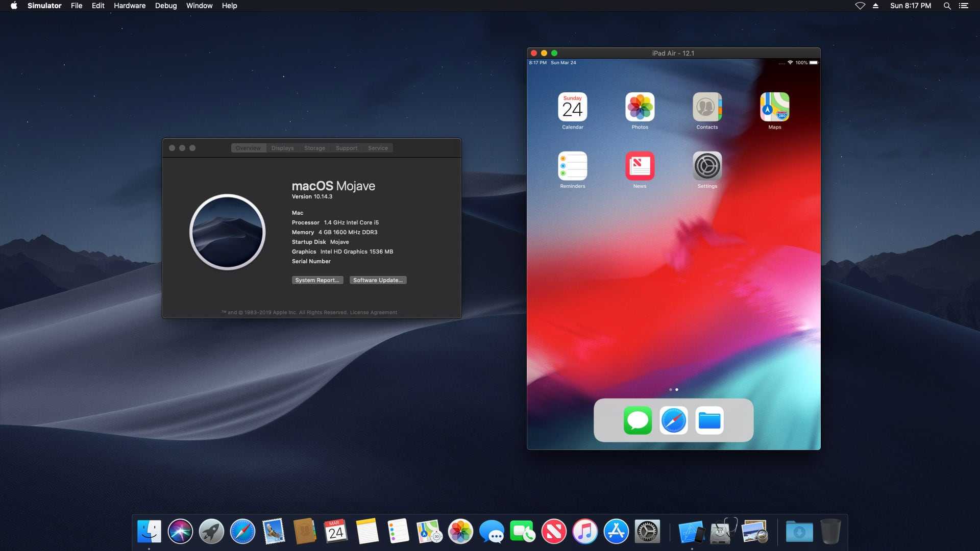Open Safari in the macOS Dock
The height and width of the screenshot is (551, 980).
click(x=242, y=532)
